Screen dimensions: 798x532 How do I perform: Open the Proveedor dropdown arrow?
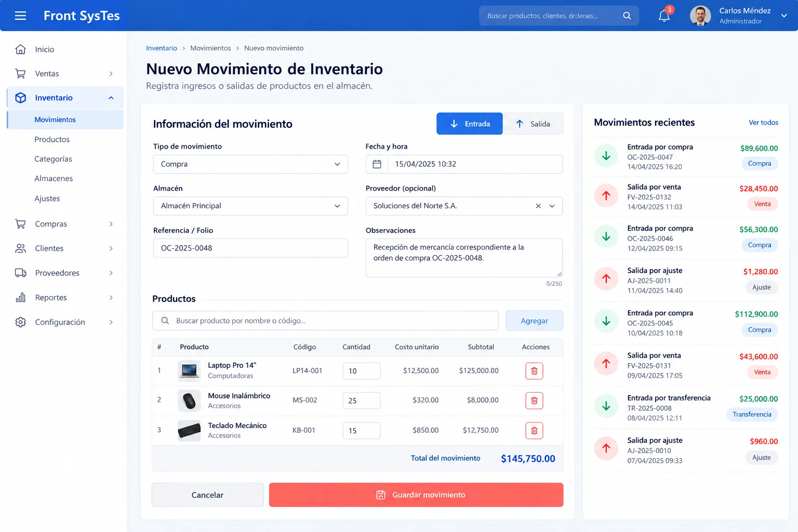click(x=552, y=206)
